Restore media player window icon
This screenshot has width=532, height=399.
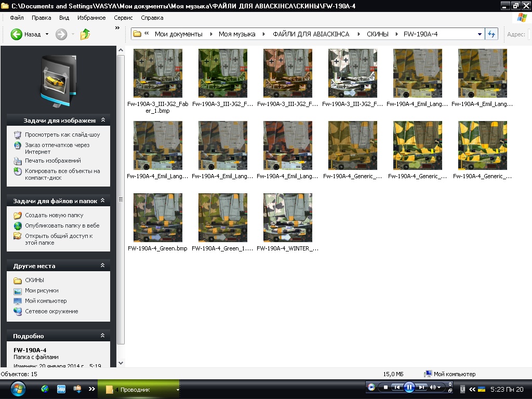coord(450,391)
